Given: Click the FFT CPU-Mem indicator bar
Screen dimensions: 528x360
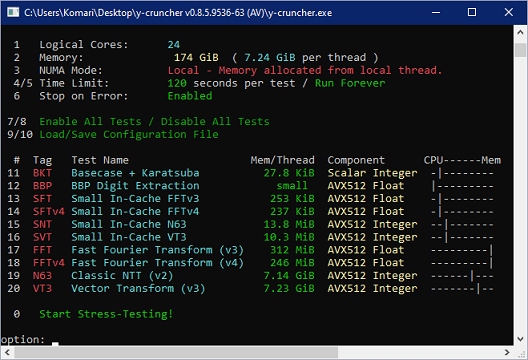Looking at the screenshot, I should click(x=462, y=250).
